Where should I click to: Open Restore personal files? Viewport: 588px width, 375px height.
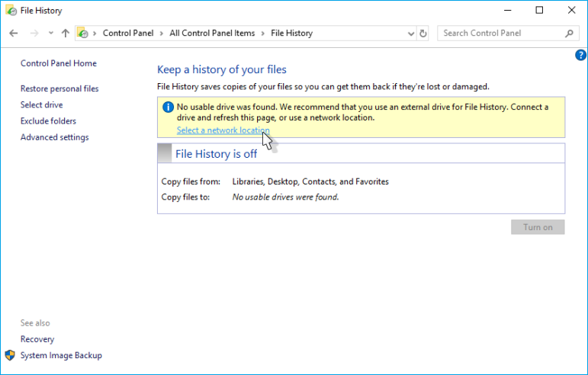click(59, 88)
